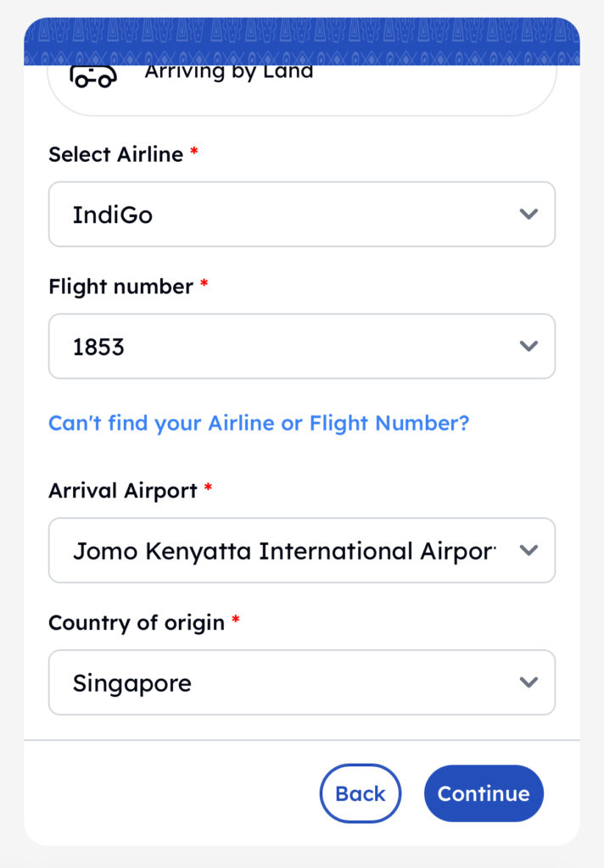
Task: Click the blue patterned header banner
Action: (301, 41)
